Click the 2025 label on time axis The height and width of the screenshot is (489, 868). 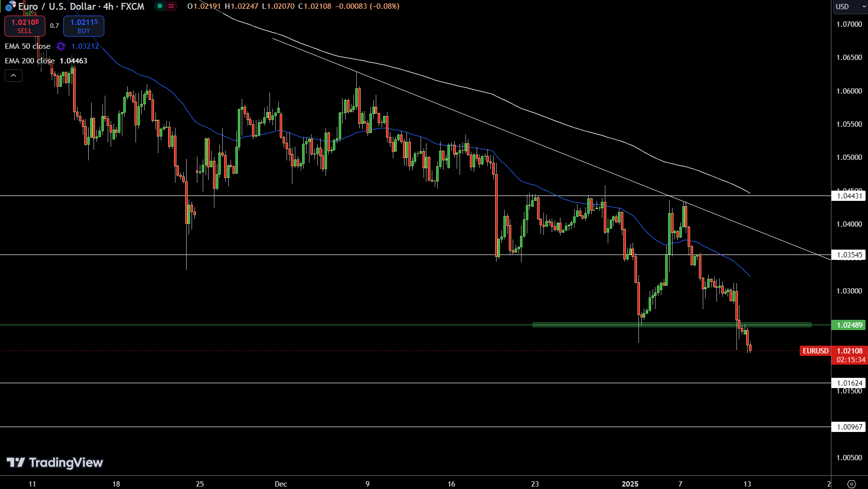630,484
